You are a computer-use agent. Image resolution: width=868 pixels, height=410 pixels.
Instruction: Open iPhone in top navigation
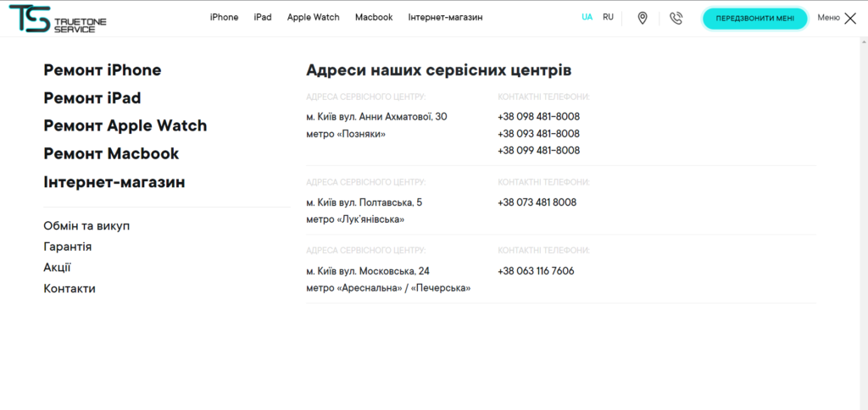[x=224, y=17]
